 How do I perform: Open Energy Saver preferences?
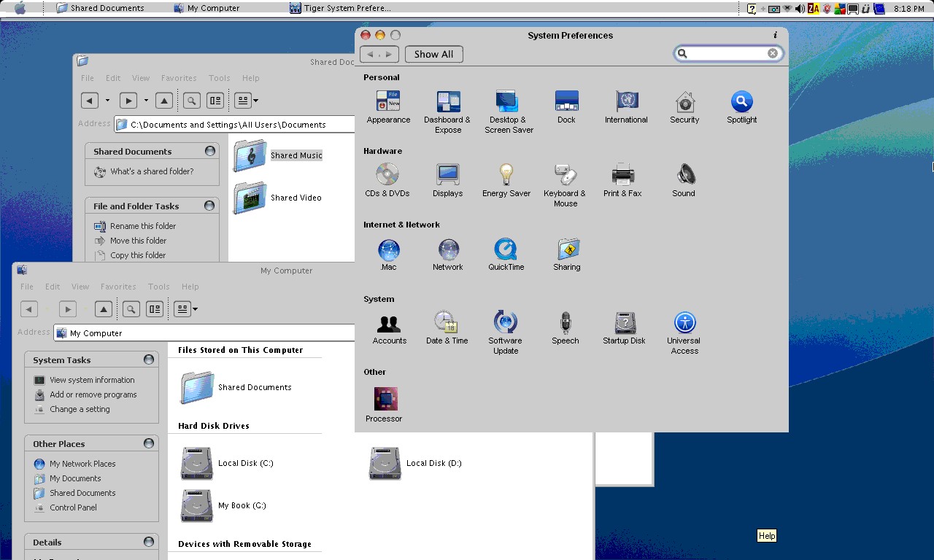pyautogui.click(x=506, y=181)
